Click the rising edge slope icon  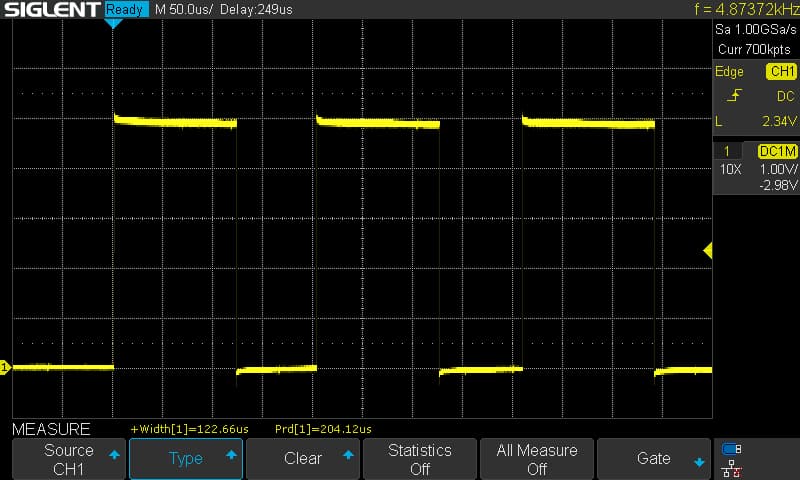tap(734, 95)
